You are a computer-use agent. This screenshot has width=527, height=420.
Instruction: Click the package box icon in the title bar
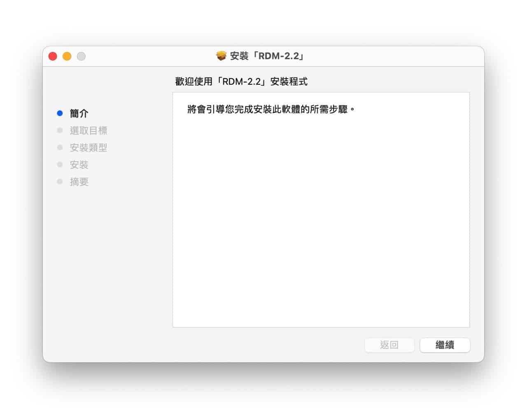pyautogui.click(x=222, y=56)
